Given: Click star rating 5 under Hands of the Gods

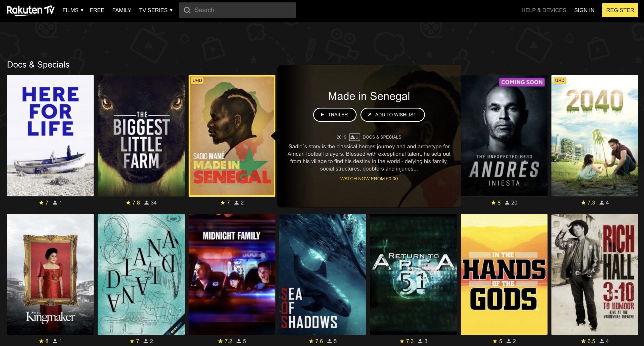Looking at the screenshot, I should (x=497, y=341).
